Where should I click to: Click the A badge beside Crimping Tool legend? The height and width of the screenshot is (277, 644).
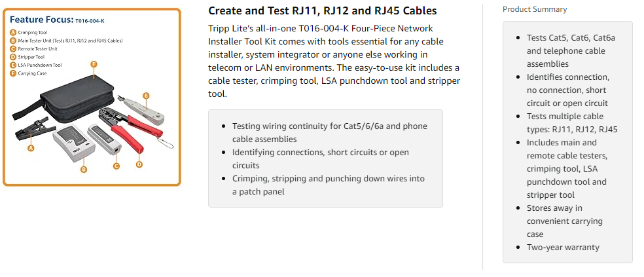[x=12, y=32]
